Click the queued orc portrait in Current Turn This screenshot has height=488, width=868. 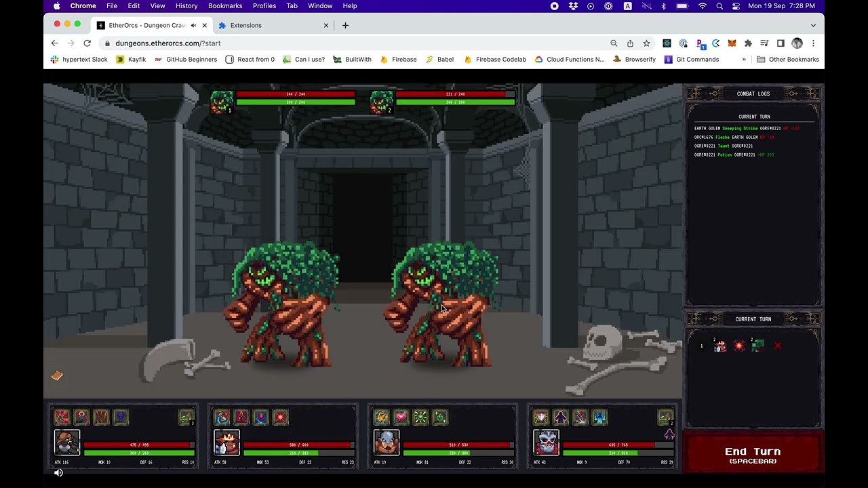[720, 346]
